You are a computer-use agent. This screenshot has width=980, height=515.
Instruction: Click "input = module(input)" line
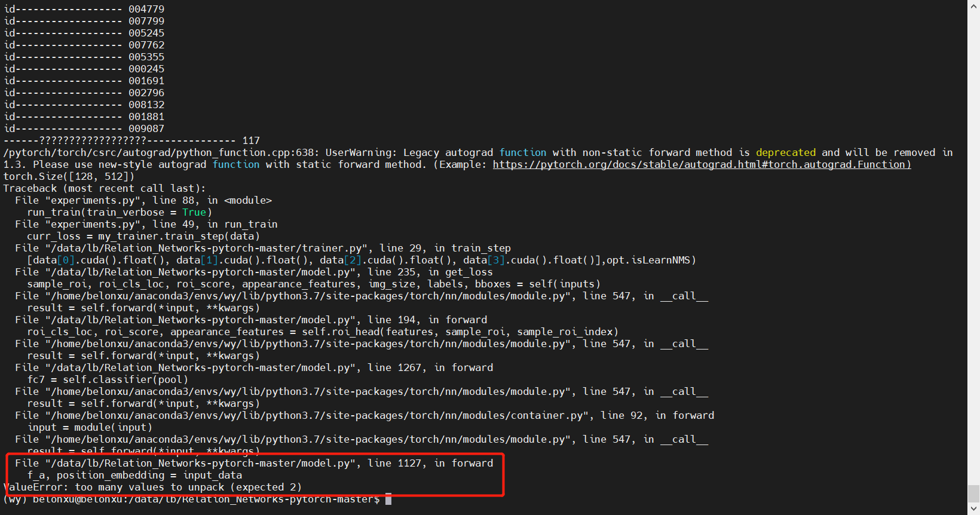point(90,427)
